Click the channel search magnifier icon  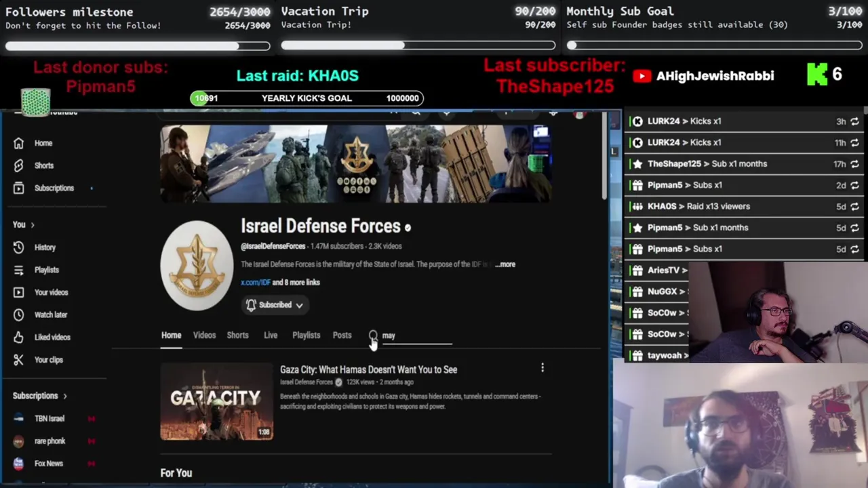tap(373, 335)
